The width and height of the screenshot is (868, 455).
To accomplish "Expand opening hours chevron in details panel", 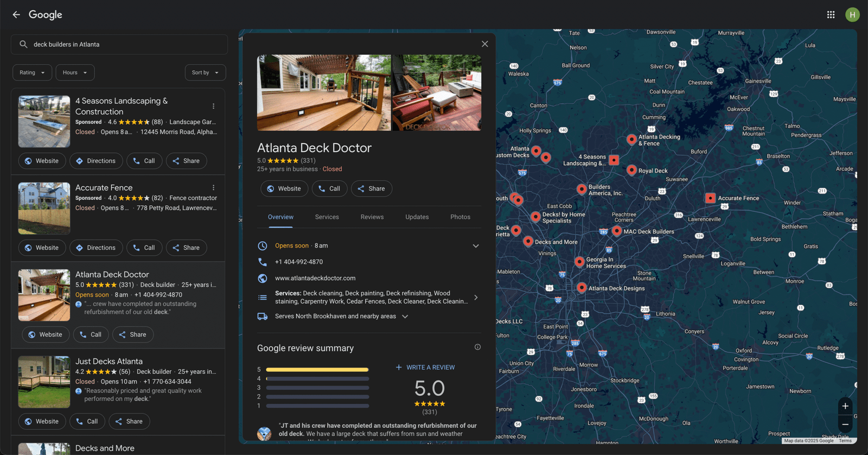I will point(476,246).
